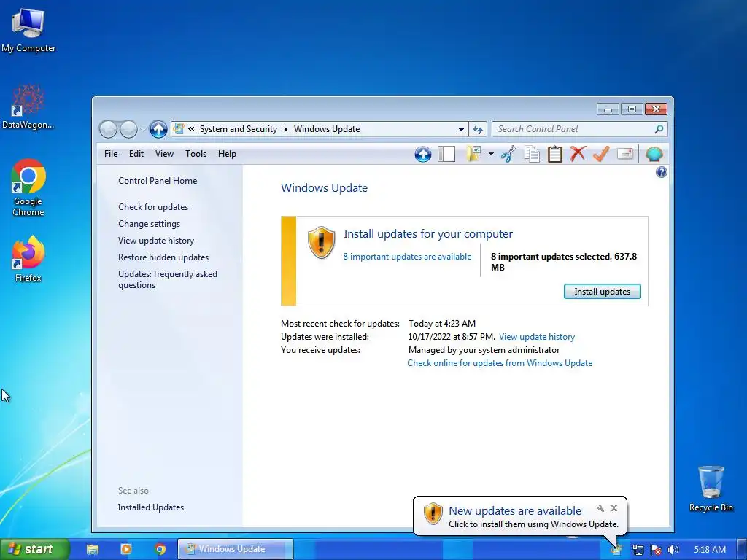Open the Tools menu
Screen dimensions: 747x560
(196, 154)
